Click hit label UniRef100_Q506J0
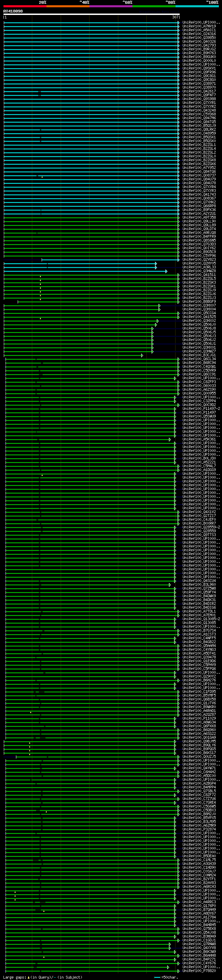 point(199,325)
